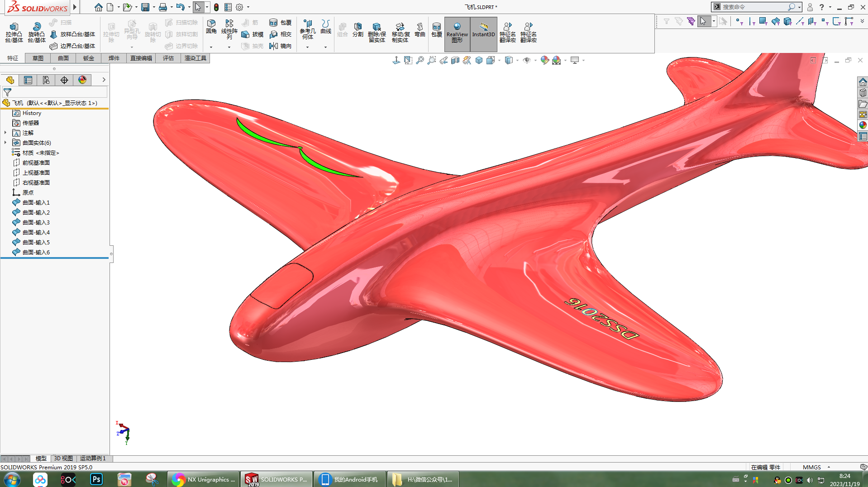Toggle the filter edges selection filter
The width and height of the screenshot is (868, 487).
pos(752,21)
